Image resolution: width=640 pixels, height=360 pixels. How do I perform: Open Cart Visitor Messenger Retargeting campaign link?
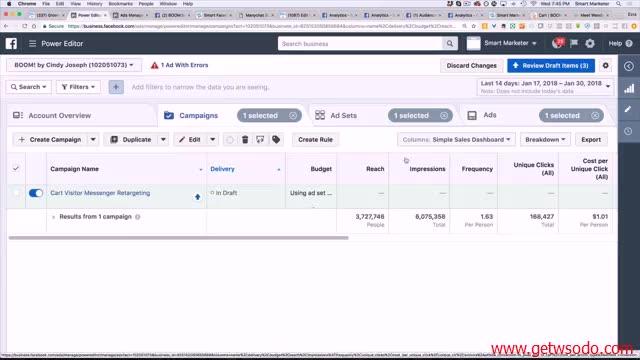click(100, 193)
